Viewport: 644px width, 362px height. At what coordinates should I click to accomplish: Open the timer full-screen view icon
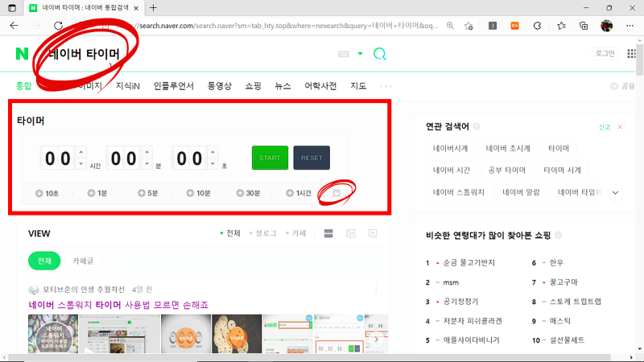pyautogui.click(x=336, y=193)
